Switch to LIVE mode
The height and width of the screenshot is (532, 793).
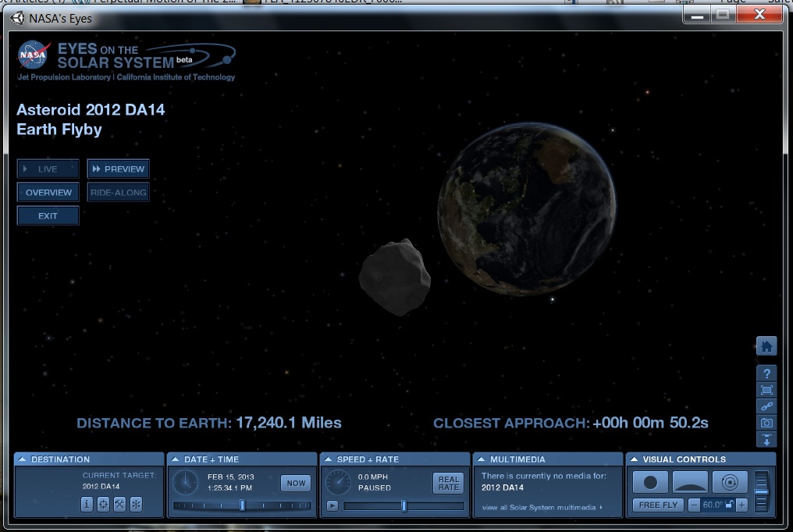(48, 168)
